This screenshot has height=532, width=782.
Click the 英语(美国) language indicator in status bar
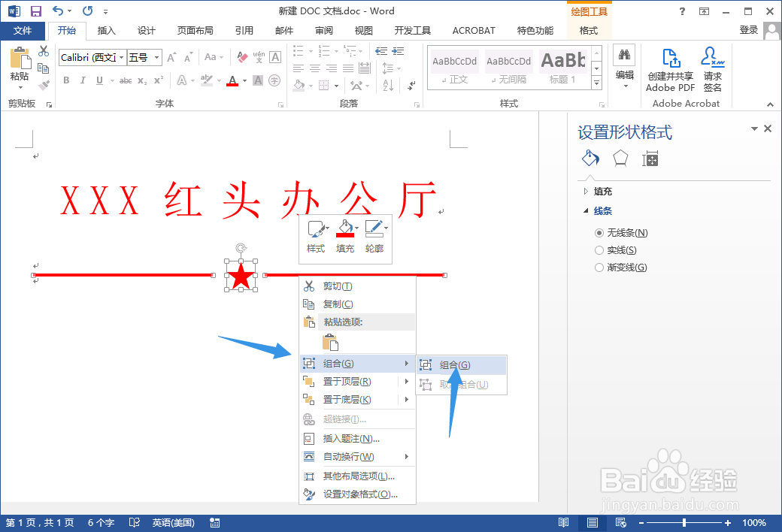[x=174, y=522]
